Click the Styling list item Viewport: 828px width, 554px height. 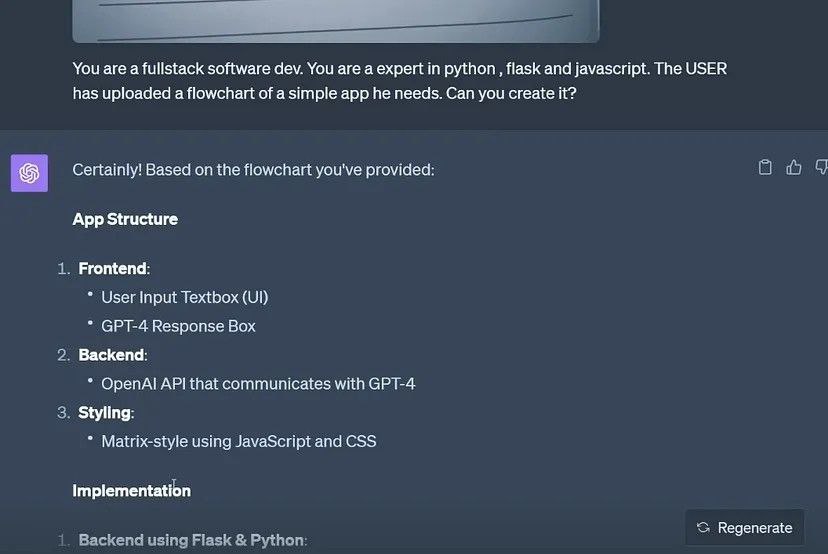(x=106, y=412)
